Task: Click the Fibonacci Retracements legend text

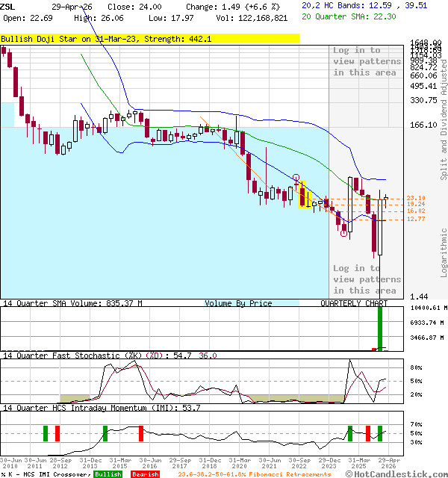Action: 255,474
